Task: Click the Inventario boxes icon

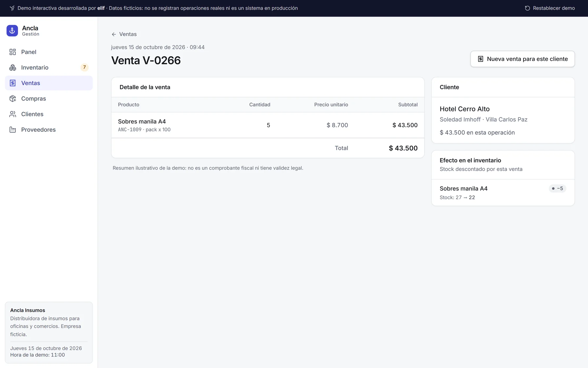Action: [13, 67]
